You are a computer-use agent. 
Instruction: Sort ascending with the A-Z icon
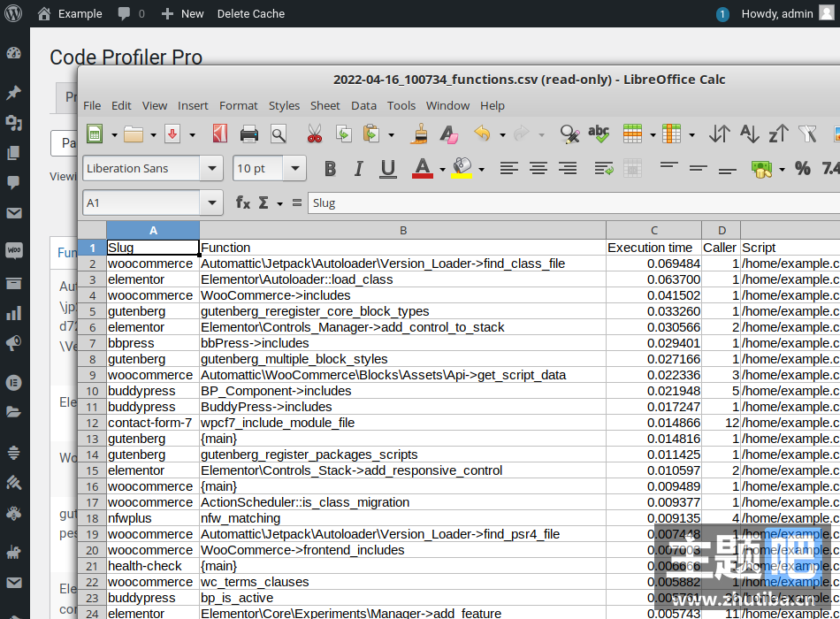pos(750,134)
